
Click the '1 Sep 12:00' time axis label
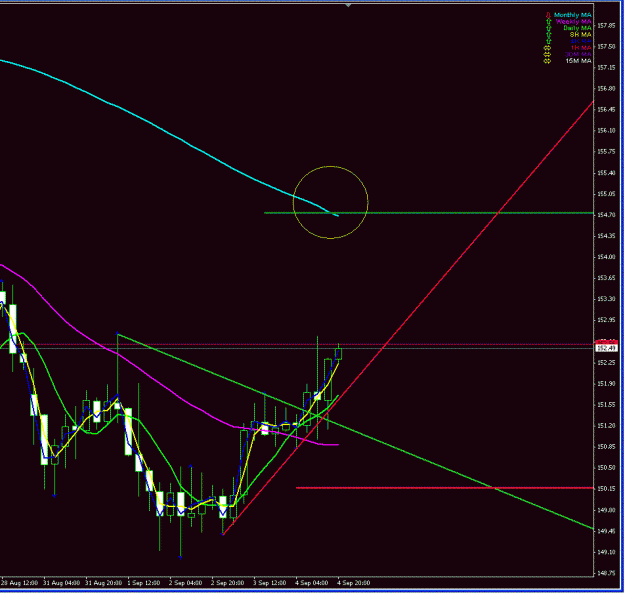(143, 583)
